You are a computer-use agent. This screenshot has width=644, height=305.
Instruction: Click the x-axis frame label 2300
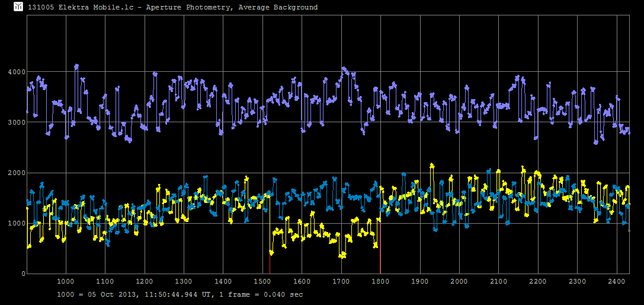[578, 282]
